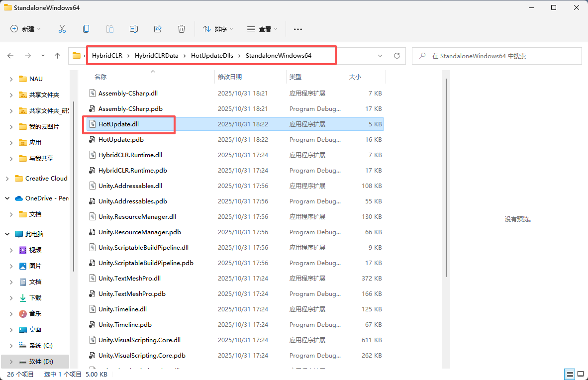Click the sidebar navigation scrollbar
The height and width of the screenshot is (380, 588).
(x=74, y=186)
